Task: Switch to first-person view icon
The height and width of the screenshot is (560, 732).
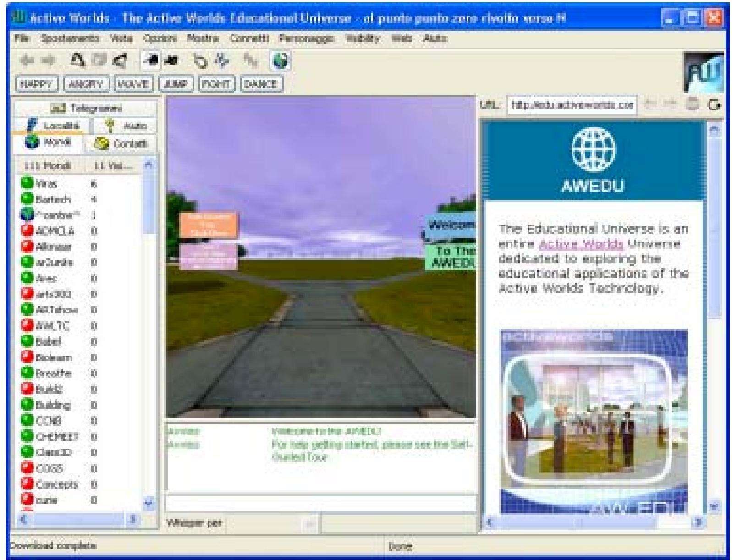Action: coord(150,61)
